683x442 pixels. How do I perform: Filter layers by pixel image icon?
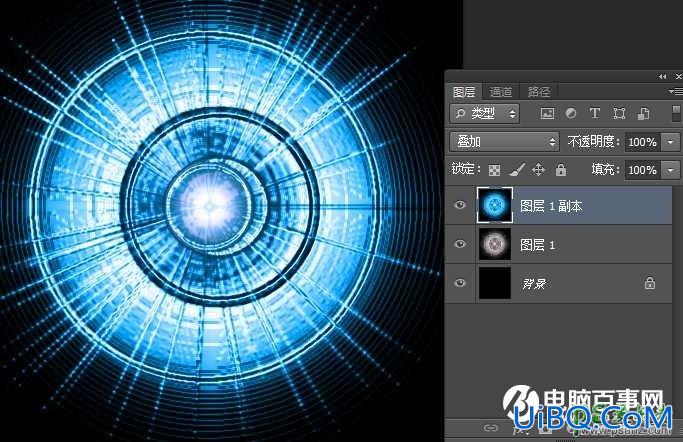coord(547,114)
